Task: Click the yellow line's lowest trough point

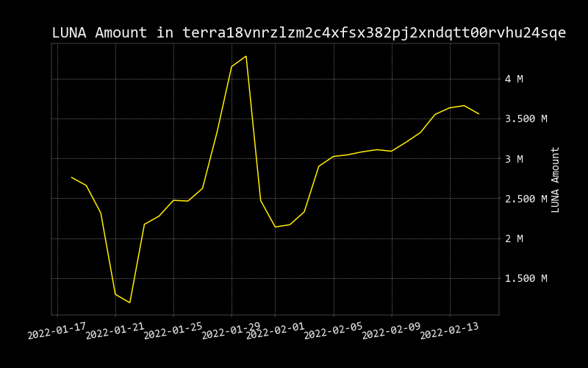Action: click(x=130, y=302)
